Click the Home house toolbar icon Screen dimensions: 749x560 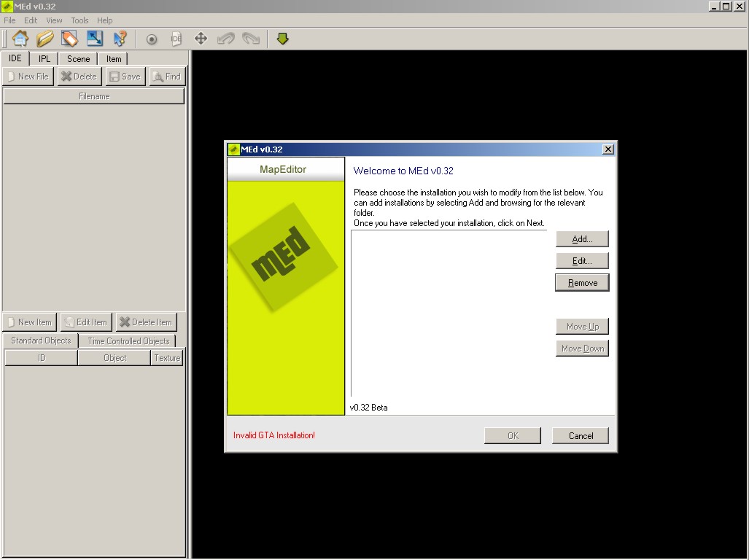tap(20, 39)
